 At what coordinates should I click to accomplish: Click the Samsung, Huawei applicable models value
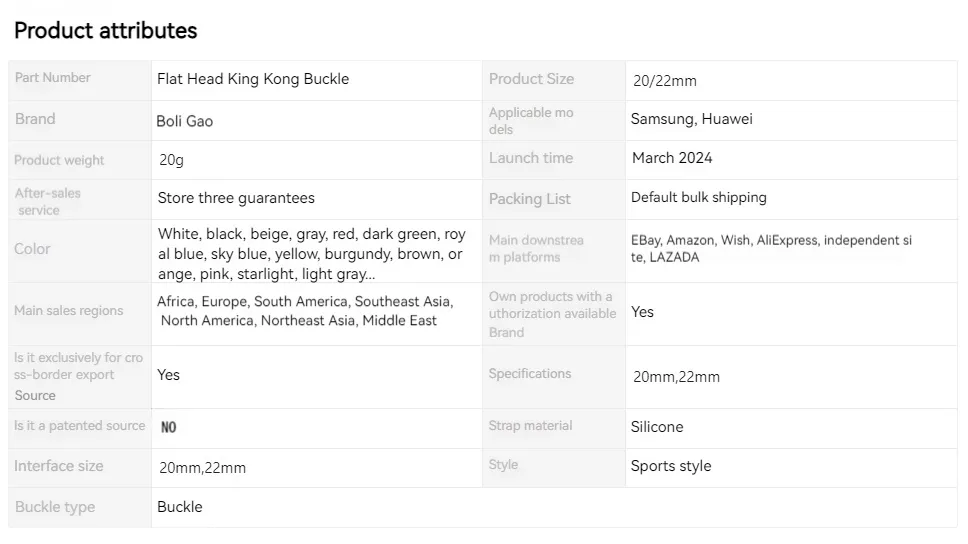click(x=691, y=119)
